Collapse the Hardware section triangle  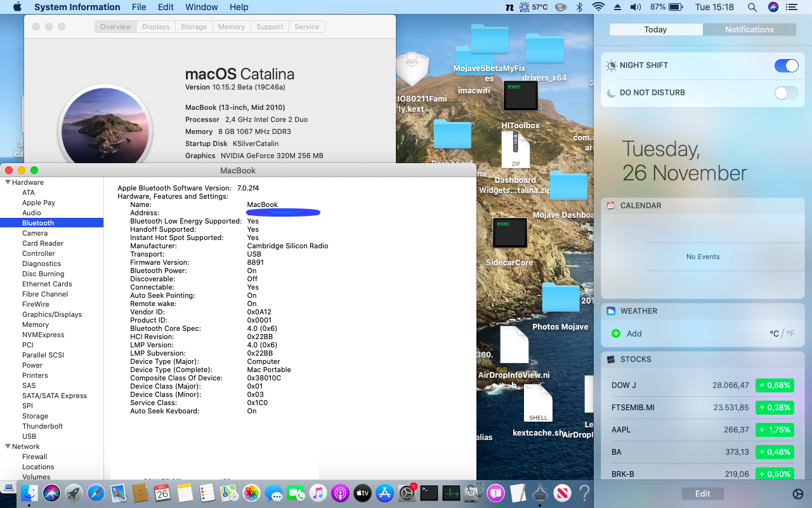click(x=8, y=182)
